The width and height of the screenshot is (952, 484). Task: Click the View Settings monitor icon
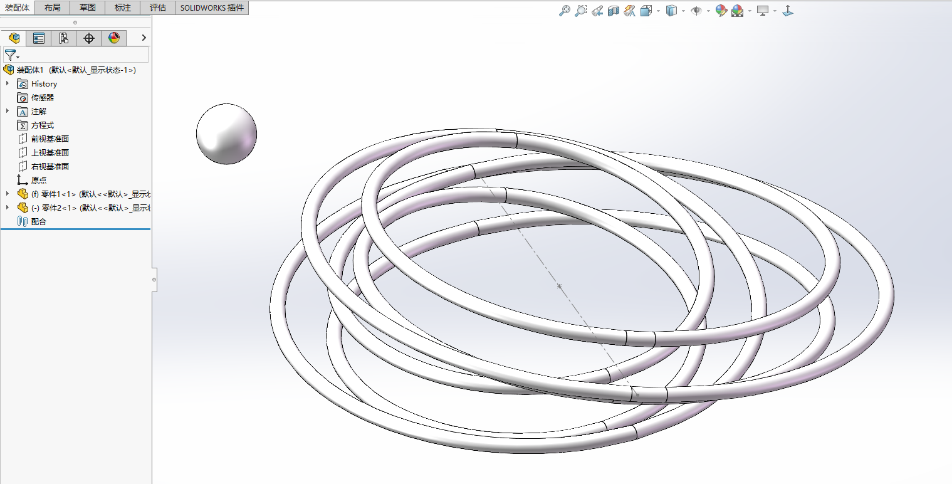point(763,10)
